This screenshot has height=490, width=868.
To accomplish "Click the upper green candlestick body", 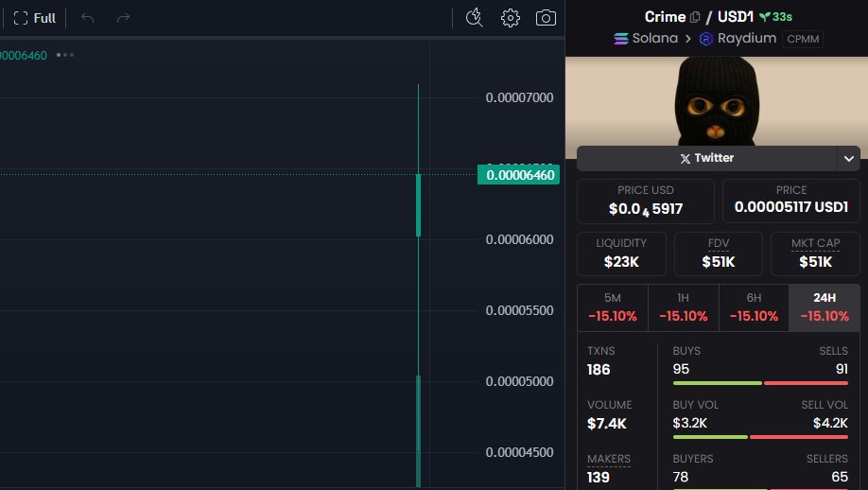I will coord(419,205).
